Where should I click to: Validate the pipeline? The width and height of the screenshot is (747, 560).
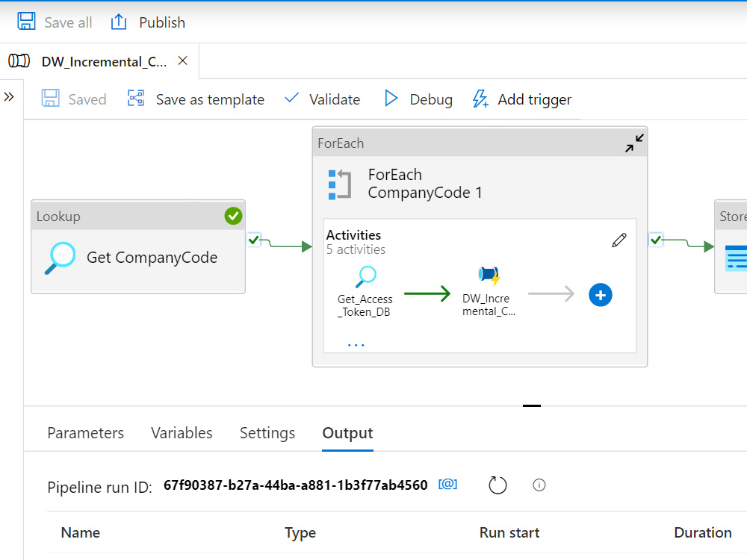click(x=335, y=99)
